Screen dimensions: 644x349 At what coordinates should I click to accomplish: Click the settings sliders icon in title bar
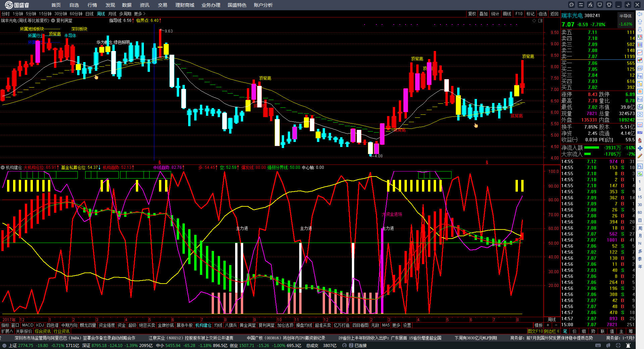(x=581, y=5)
